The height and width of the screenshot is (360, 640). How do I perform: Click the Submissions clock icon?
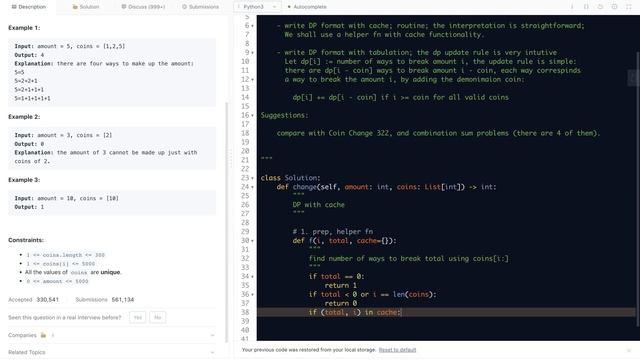coord(184,7)
